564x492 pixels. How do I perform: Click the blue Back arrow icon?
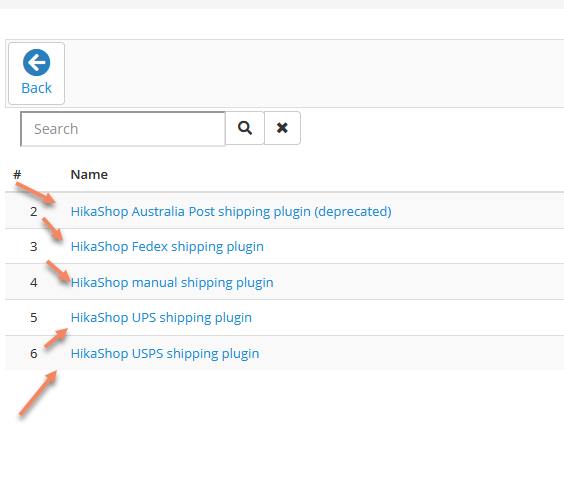point(36,63)
